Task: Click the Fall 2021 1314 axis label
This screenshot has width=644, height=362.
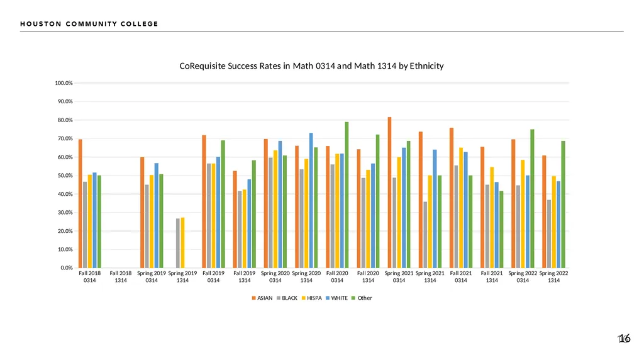Action: (492, 277)
